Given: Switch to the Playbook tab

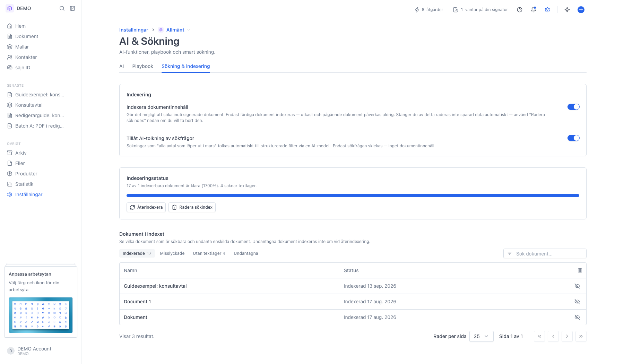Looking at the screenshot, I should [142, 66].
